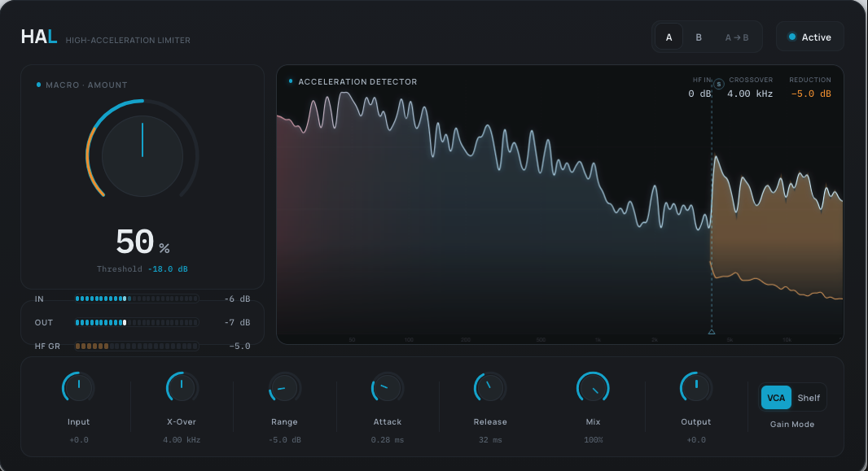Viewport: 868px width, 471px height.
Task: Click the display Crossover 4.00 kHz readout
Action: click(750, 94)
